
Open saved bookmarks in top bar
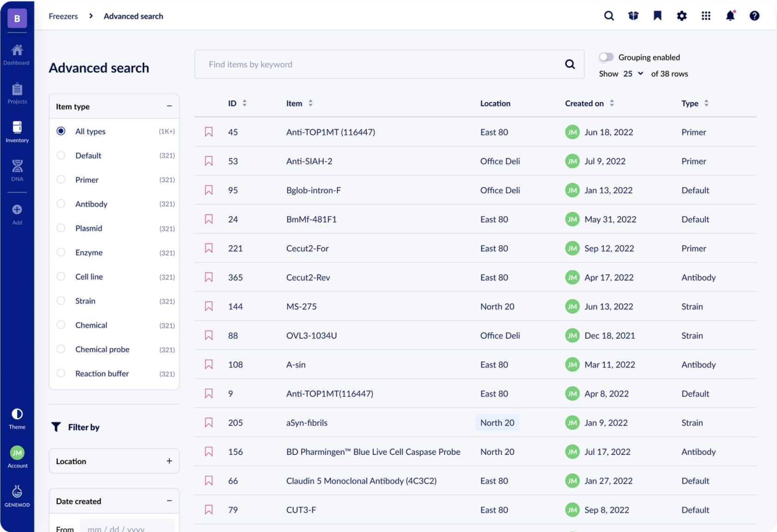(x=657, y=16)
